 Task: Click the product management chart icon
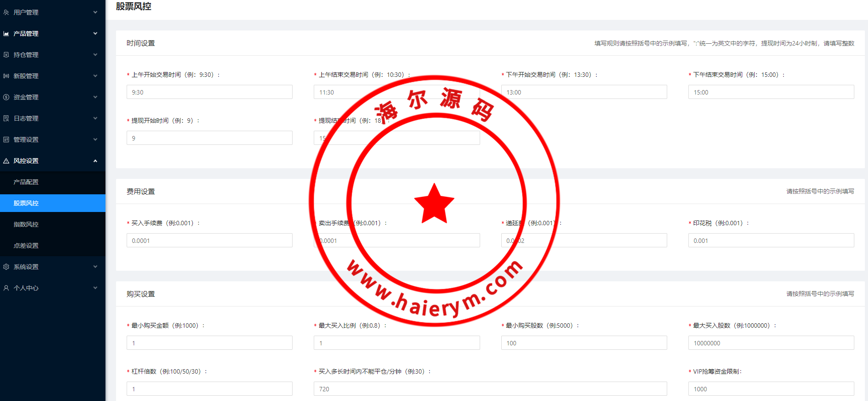point(6,34)
